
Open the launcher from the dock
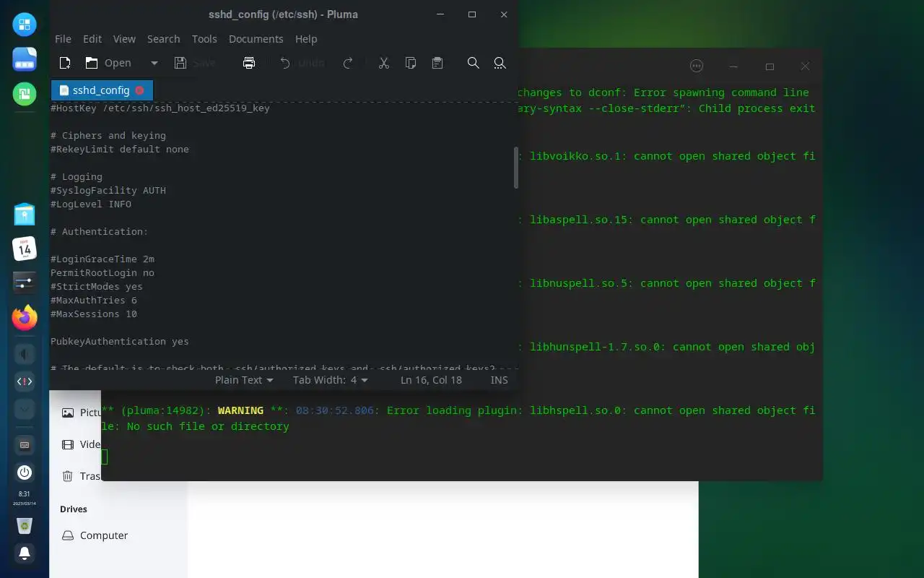point(25,25)
